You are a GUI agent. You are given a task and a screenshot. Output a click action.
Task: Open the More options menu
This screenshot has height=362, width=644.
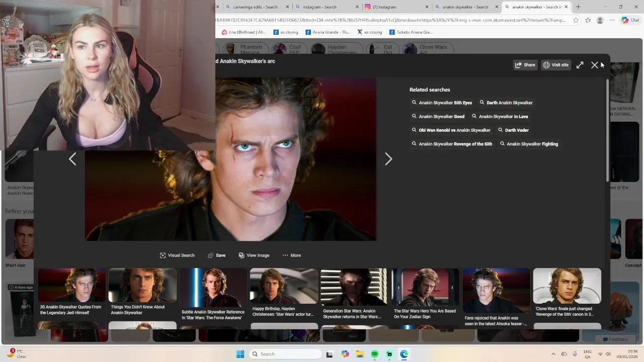pos(292,255)
